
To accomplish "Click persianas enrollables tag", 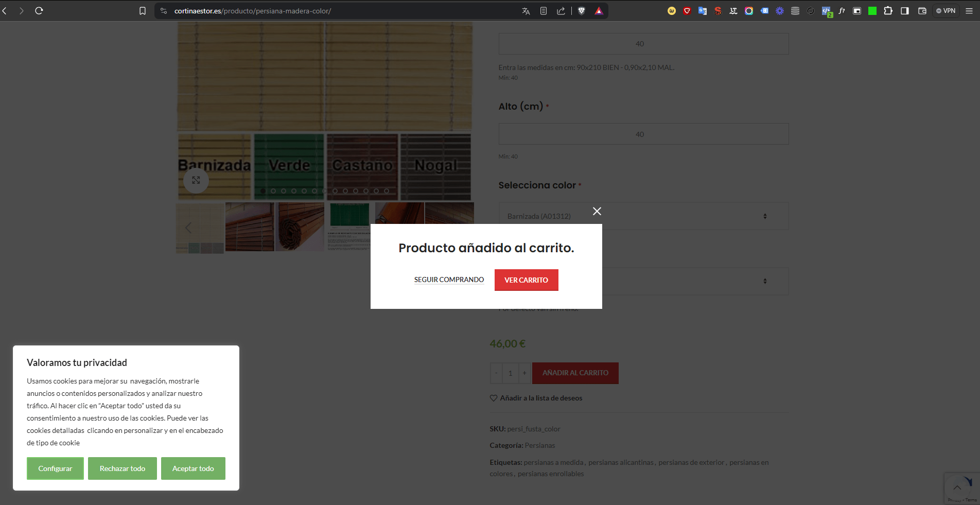I will [551, 474].
